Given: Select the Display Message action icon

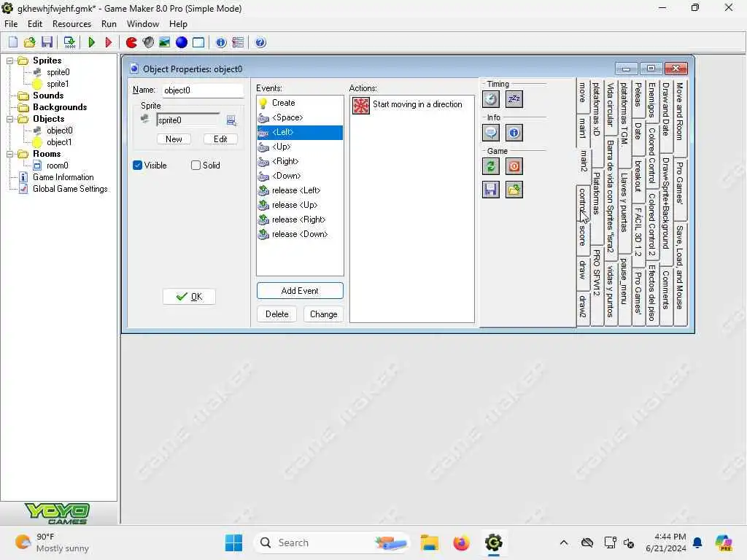Looking at the screenshot, I should [491, 133].
